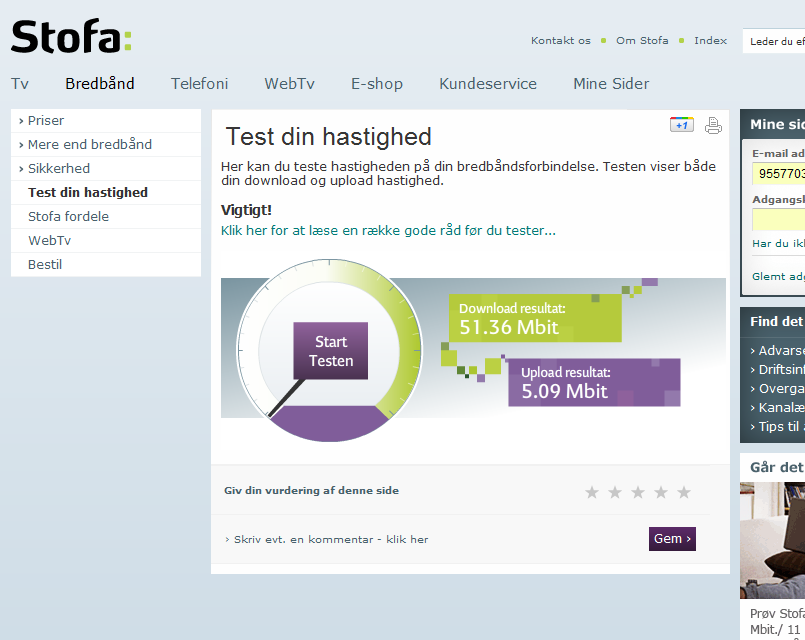Open Bestil in the sidebar
The height and width of the screenshot is (640, 805).
tap(106, 265)
